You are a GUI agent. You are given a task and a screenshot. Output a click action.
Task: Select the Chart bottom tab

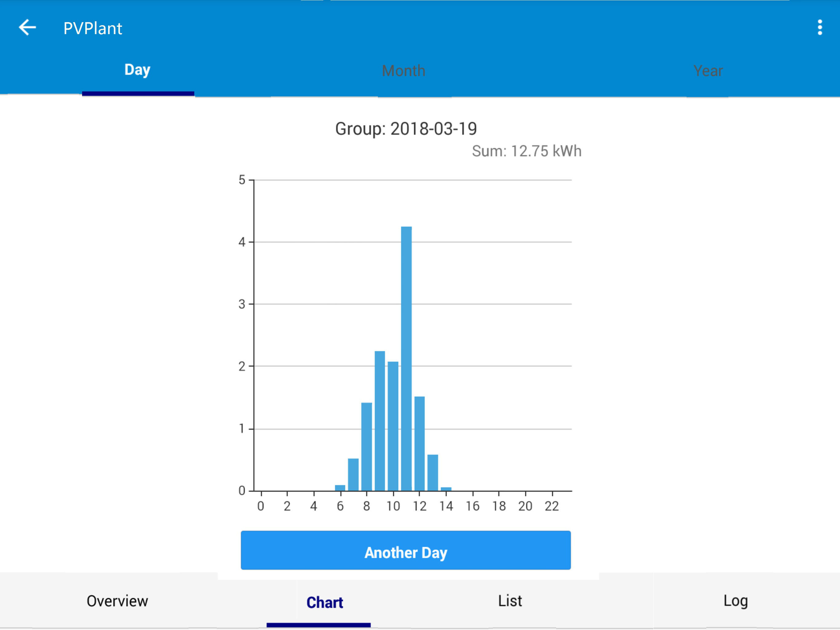pyautogui.click(x=325, y=603)
